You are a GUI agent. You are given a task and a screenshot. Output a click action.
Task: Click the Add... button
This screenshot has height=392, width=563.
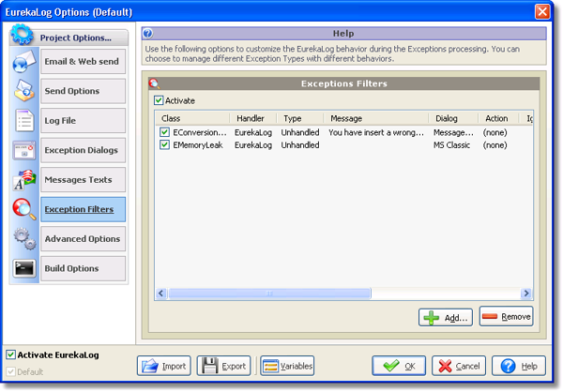click(x=445, y=317)
